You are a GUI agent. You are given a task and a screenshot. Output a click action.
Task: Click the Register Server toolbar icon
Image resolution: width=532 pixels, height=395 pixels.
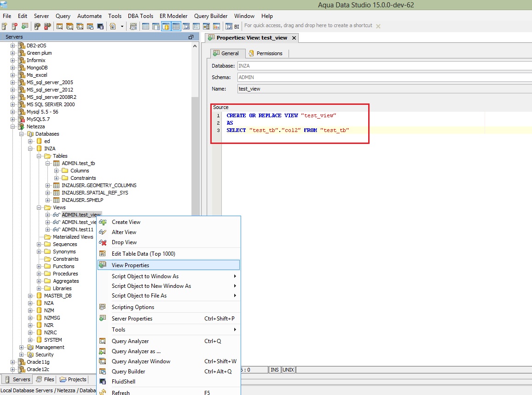5,26
